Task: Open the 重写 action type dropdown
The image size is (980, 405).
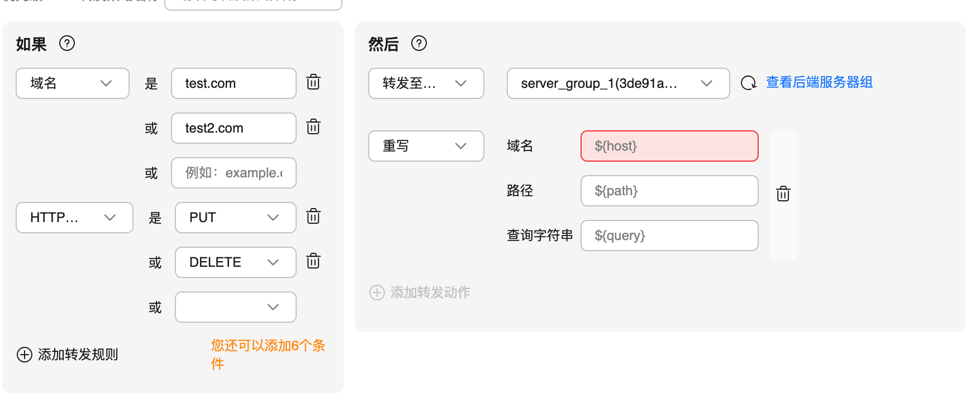Action: click(x=426, y=146)
